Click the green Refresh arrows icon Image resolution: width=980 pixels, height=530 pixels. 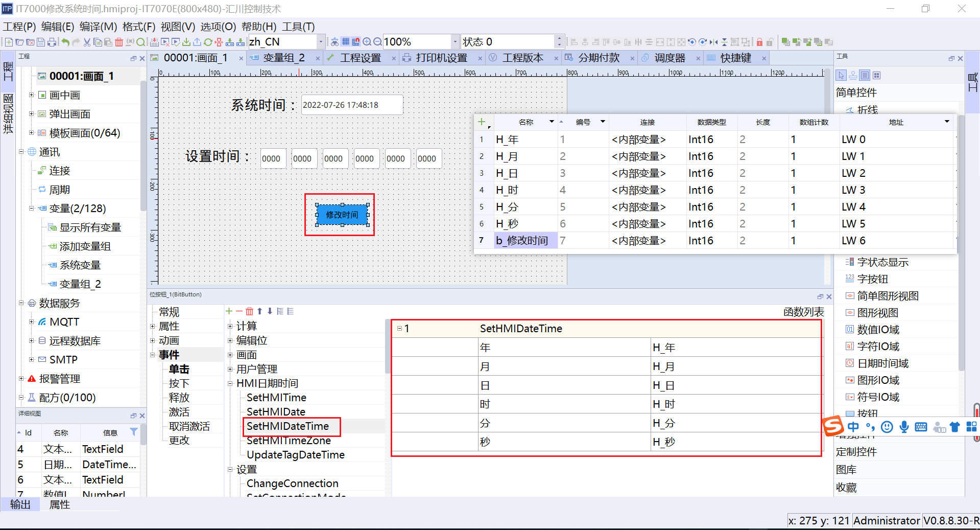[208, 42]
